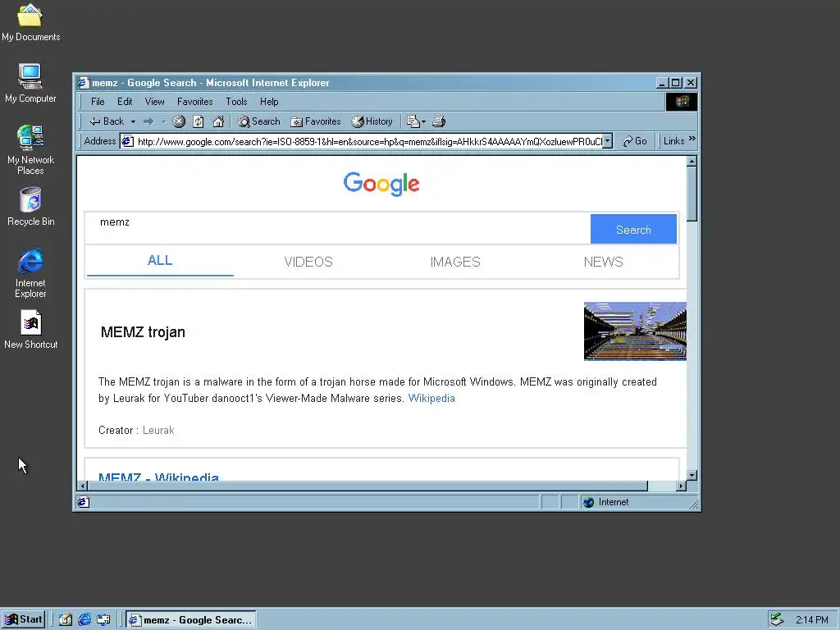Open the Tools menu
840x630 pixels.
pos(236,101)
